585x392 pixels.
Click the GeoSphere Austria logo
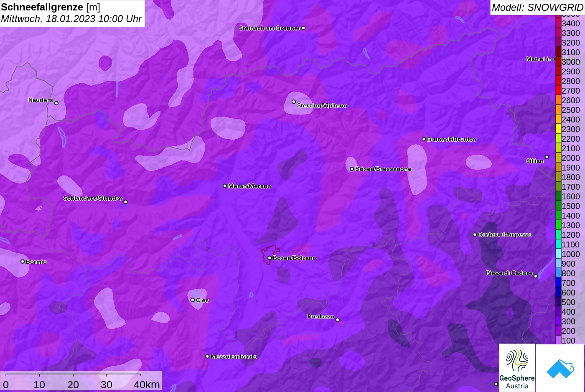click(517, 368)
